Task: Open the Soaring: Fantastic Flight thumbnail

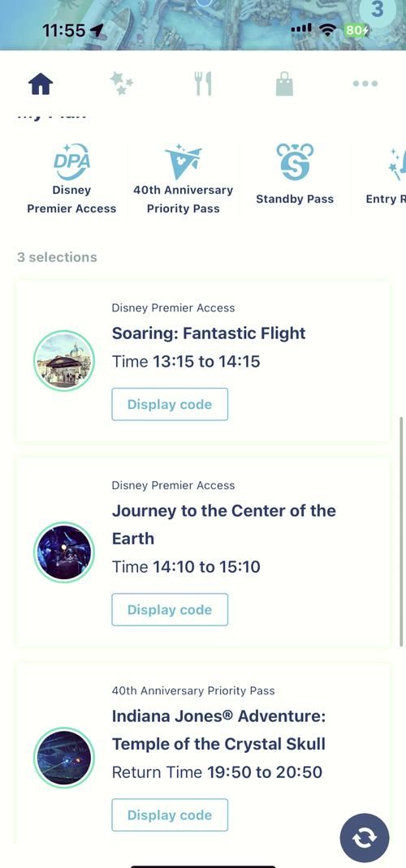Action: (64, 361)
